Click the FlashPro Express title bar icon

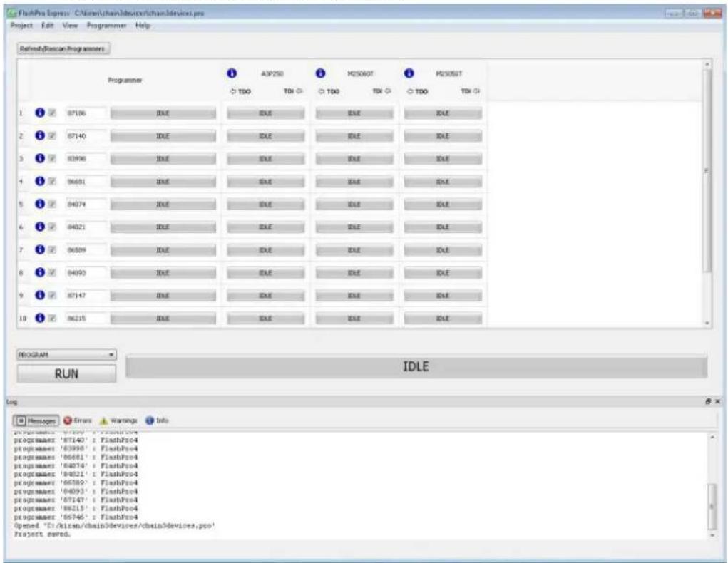tap(13, 13)
